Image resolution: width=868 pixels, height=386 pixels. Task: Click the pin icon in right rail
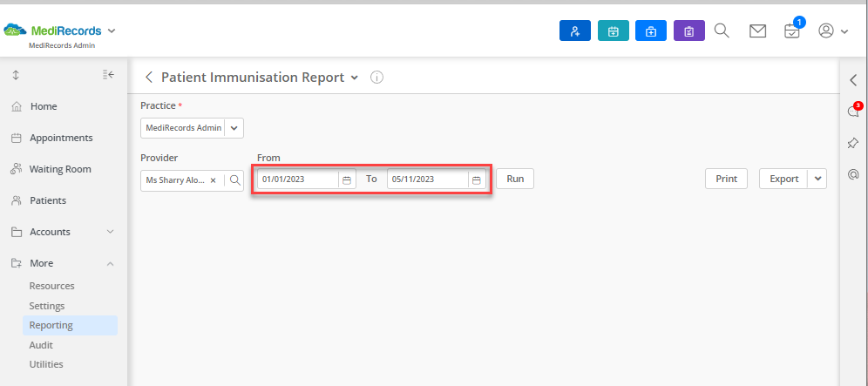click(x=853, y=144)
